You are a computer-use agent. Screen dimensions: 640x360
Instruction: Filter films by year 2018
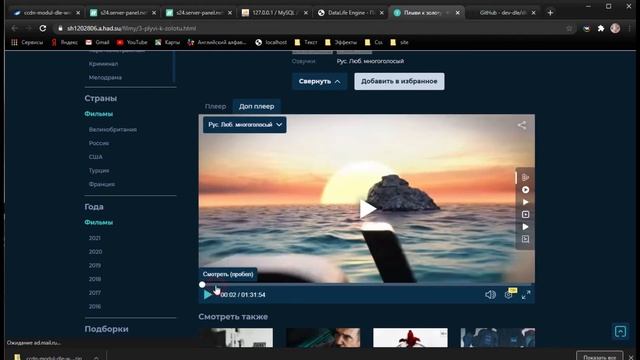95,279
